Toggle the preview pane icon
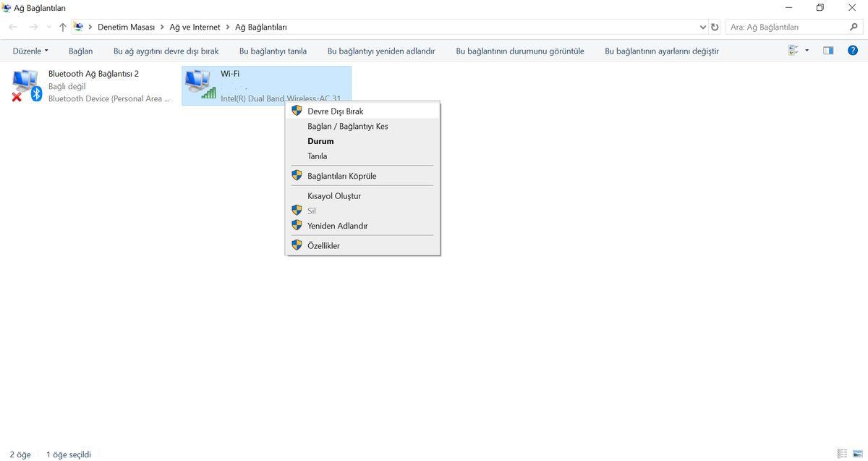This screenshot has height=461, width=868. [x=828, y=51]
